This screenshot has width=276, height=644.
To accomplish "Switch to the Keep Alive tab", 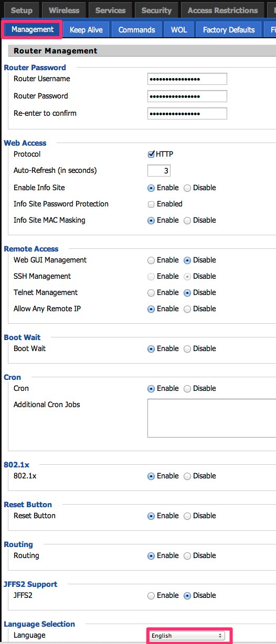I will (86, 30).
